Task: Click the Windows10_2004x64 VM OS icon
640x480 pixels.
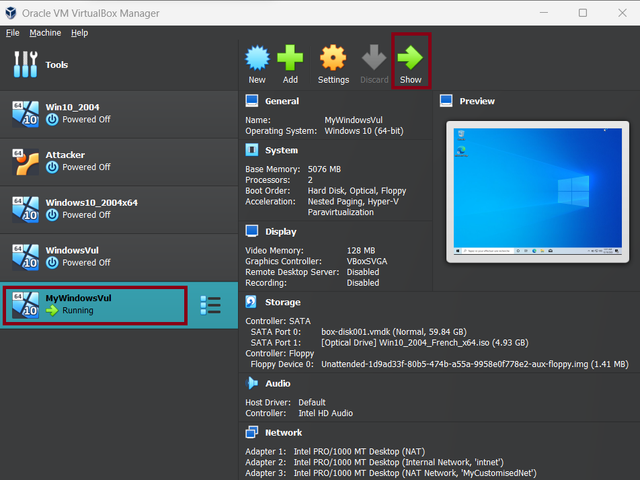Action: [x=25, y=209]
